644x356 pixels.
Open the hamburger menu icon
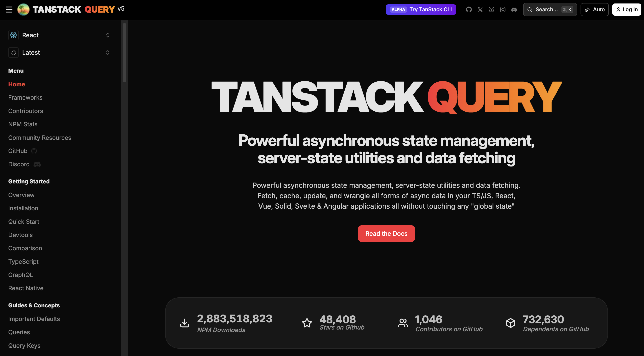point(9,9)
